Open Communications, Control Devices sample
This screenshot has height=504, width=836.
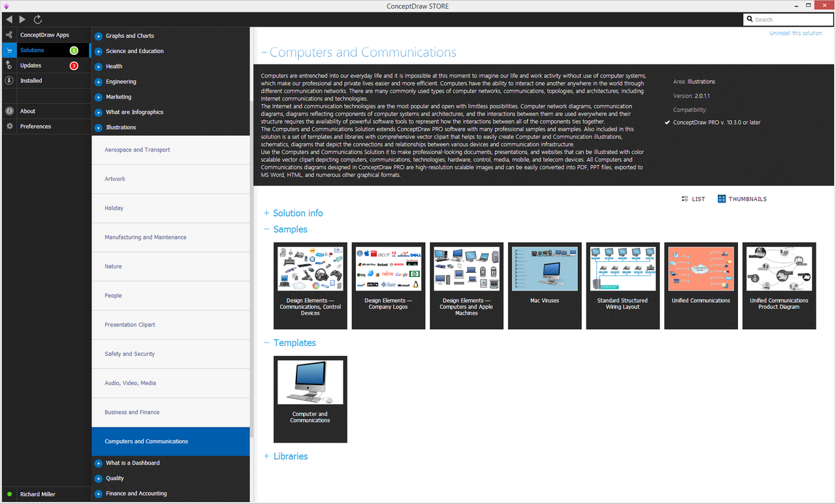pyautogui.click(x=310, y=286)
